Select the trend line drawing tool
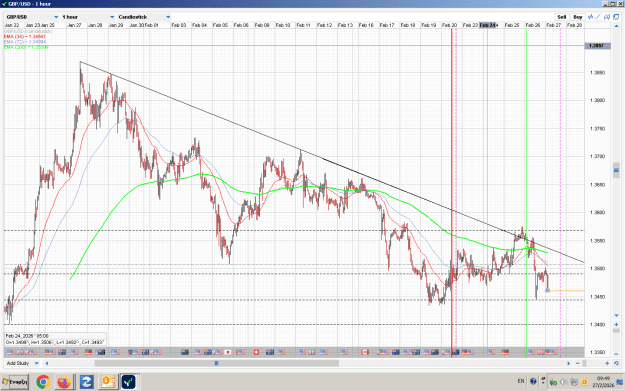625x391 pixels. pos(598,17)
